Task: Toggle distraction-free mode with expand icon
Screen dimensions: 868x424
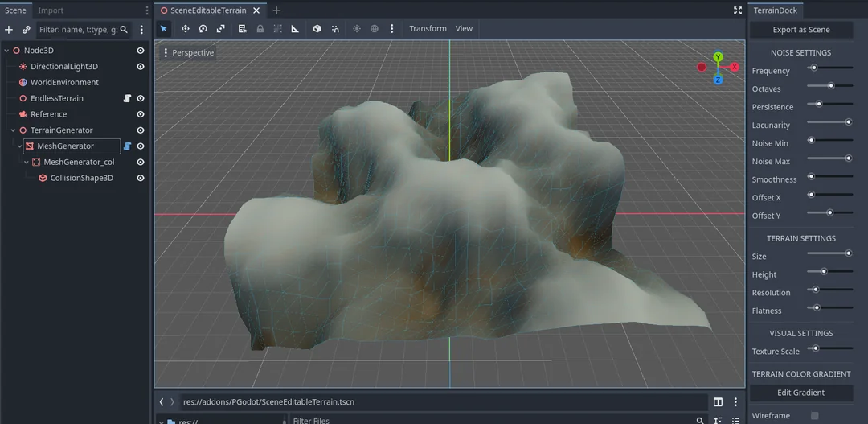Action: point(737,10)
